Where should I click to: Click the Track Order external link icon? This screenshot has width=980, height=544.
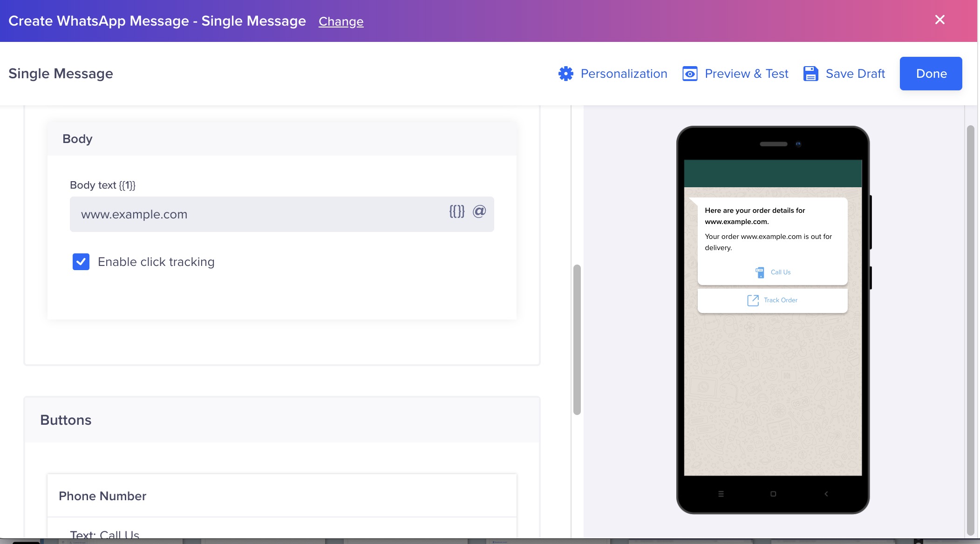click(753, 300)
